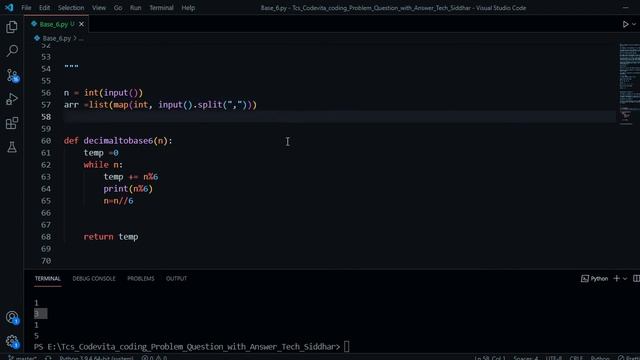Open the Search view in activity bar
This screenshot has height=360, width=640.
click(x=12, y=51)
